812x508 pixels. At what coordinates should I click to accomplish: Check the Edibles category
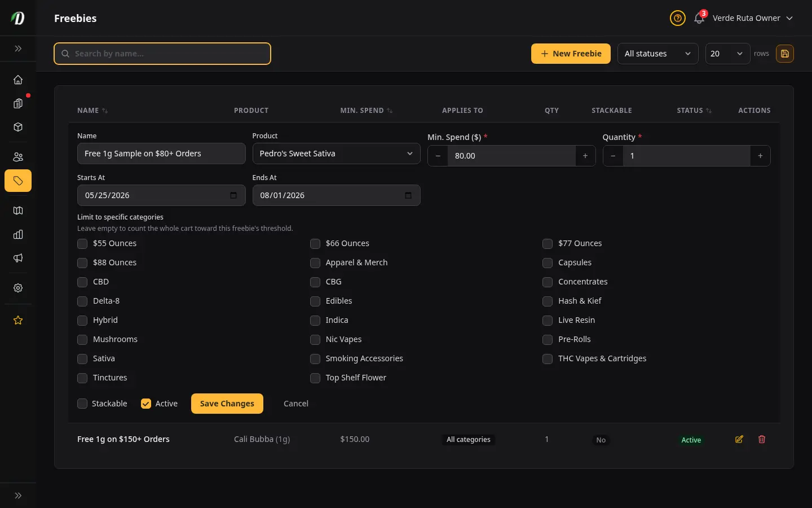pos(315,301)
